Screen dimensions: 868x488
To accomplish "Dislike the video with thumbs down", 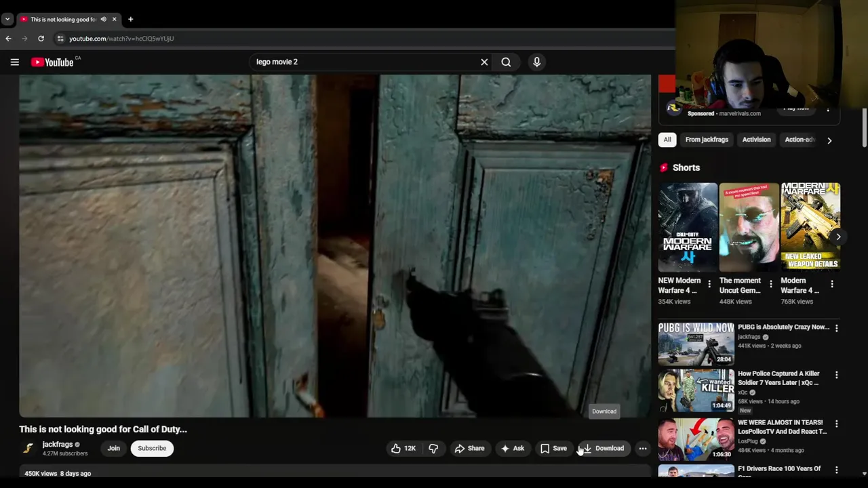I will click(433, 448).
